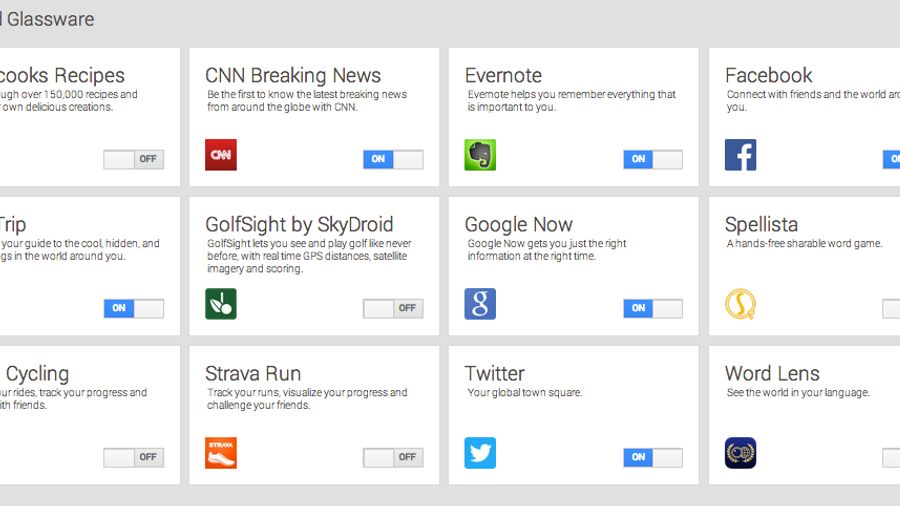The width and height of the screenshot is (900, 506).
Task: Turn off CNN Breaking News toggle
Action: tap(393, 159)
